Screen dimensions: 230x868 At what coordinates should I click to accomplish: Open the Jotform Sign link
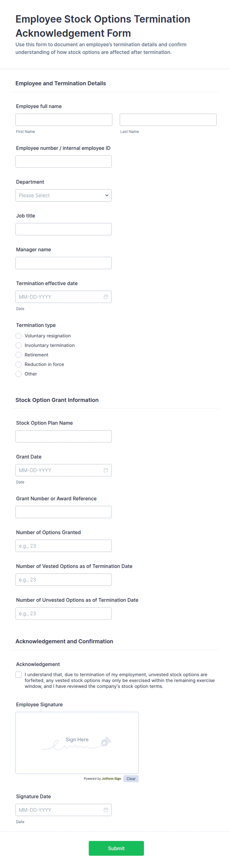[x=111, y=779]
